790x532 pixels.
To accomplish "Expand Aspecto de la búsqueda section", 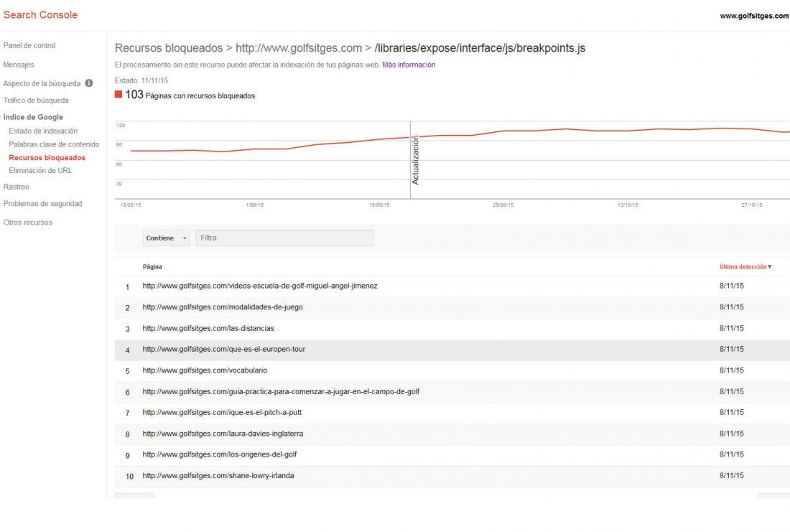I will pos(42,83).
